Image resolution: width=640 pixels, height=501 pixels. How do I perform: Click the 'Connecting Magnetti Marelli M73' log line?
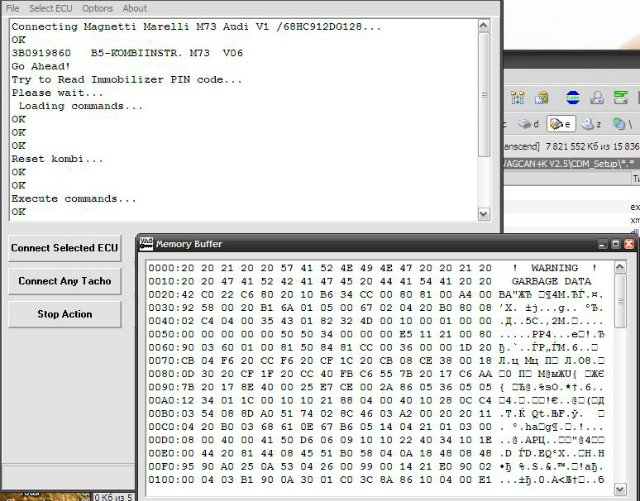196,27
